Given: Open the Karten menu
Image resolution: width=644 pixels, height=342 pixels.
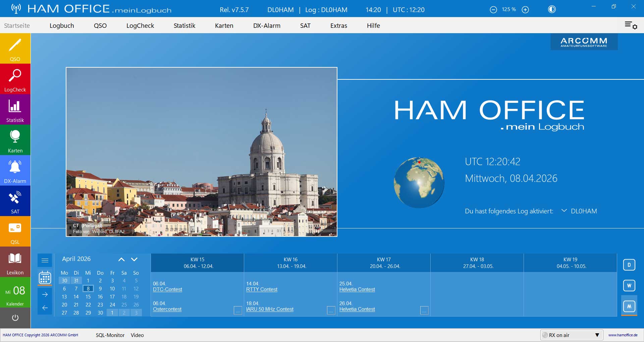Looking at the screenshot, I should click(224, 25).
